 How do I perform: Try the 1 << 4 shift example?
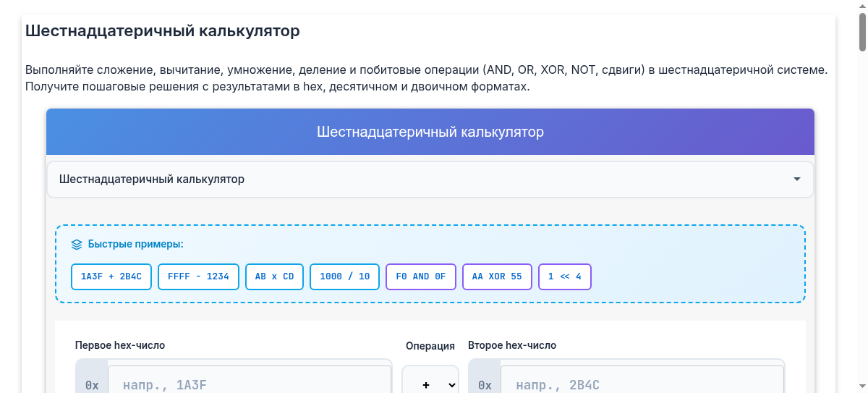click(x=565, y=276)
